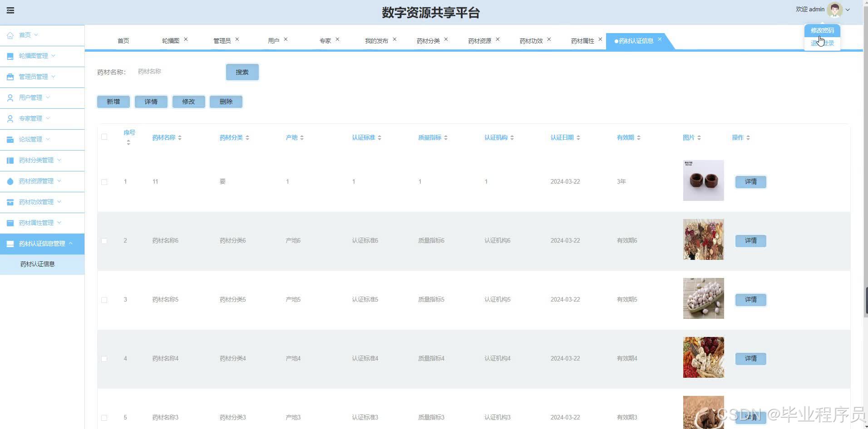The width and height of the screenshot is (868, 429).
Task: Check the checkbox for 药材名称4 row
Action: [x=104, y=359]
